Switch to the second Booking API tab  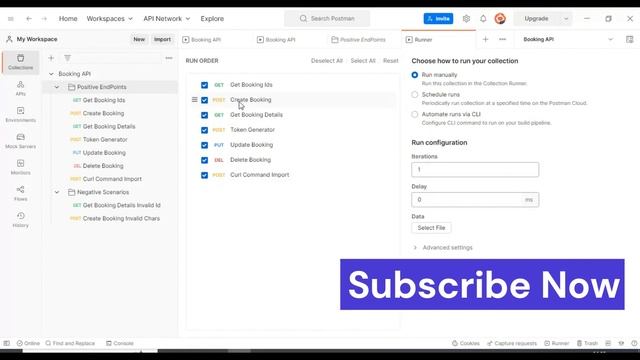(276, 40)
